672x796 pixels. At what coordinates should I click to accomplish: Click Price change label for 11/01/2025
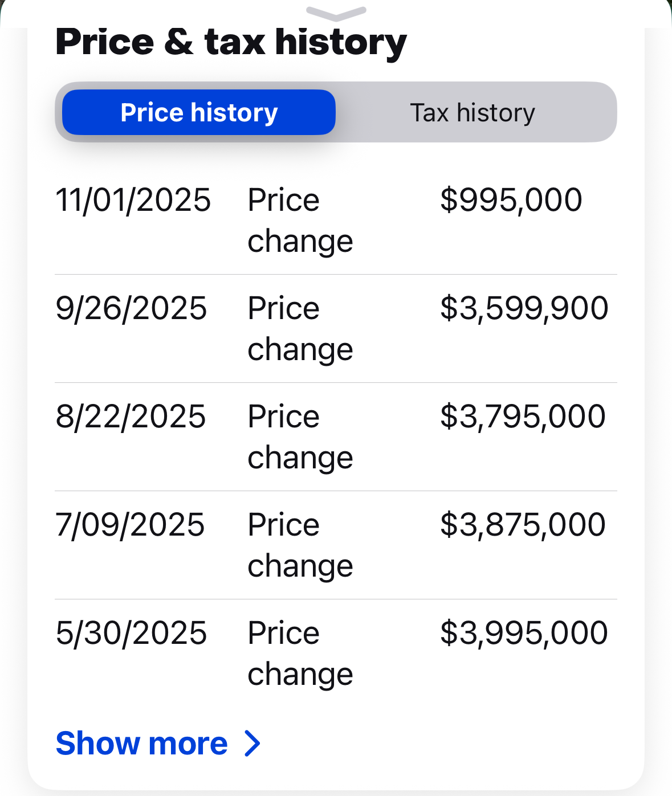pyautogui.click(x=300, y=221)
